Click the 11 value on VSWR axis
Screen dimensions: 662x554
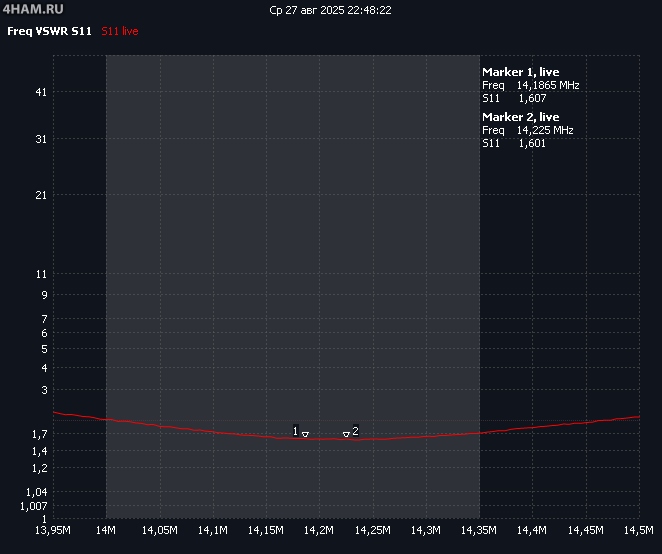(x=41, y=274)
